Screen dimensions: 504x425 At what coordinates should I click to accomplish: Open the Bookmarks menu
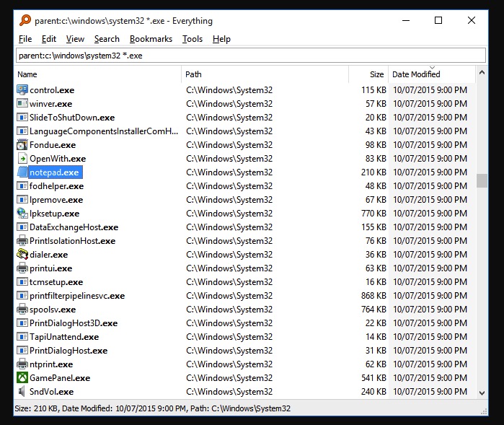(151, 39)
